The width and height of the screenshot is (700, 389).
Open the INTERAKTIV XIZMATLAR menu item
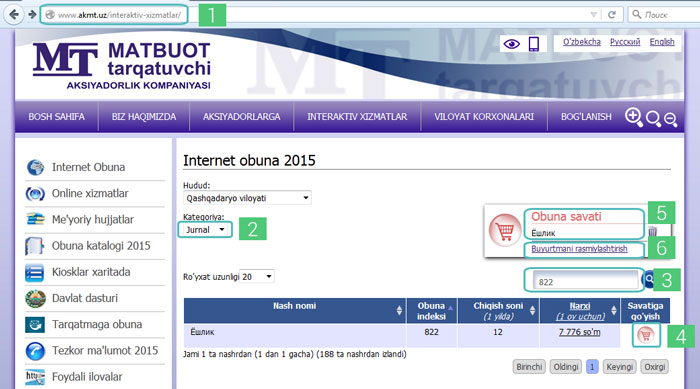tap(357, 117)
